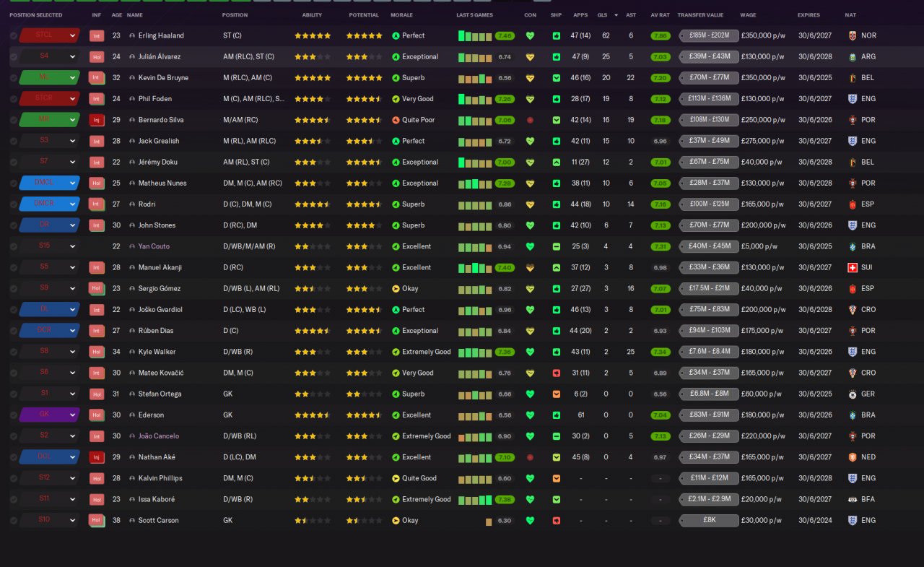Viewport: 924px width, 567px height.
Task: Click the Very Good morale icon for Phil Foden
Action: click(396, 99)
